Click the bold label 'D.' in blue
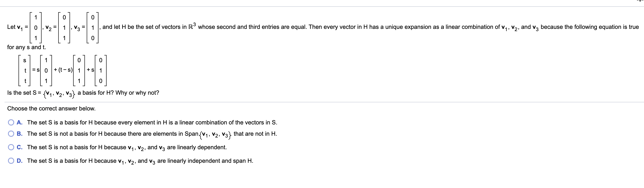 (x=19, y=161)
